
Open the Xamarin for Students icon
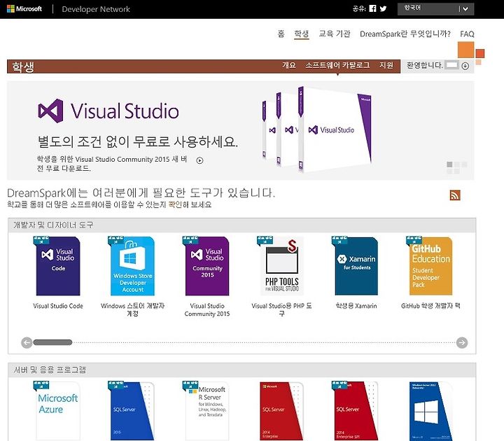click(x=356, y=266)
